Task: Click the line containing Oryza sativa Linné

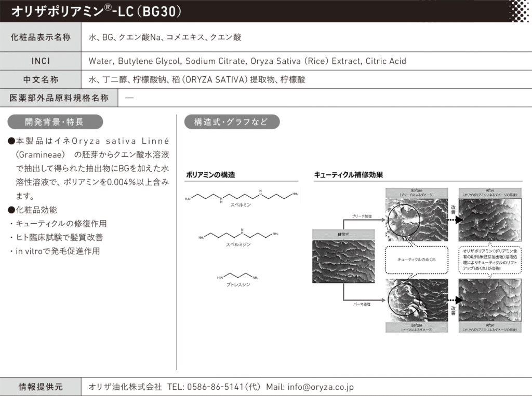Action: [x=88, y=141]
